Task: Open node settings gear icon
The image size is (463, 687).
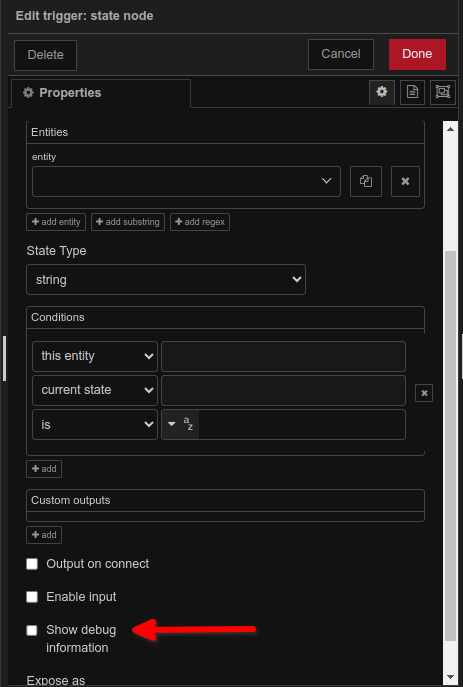Action: click(x=382, y=92)
